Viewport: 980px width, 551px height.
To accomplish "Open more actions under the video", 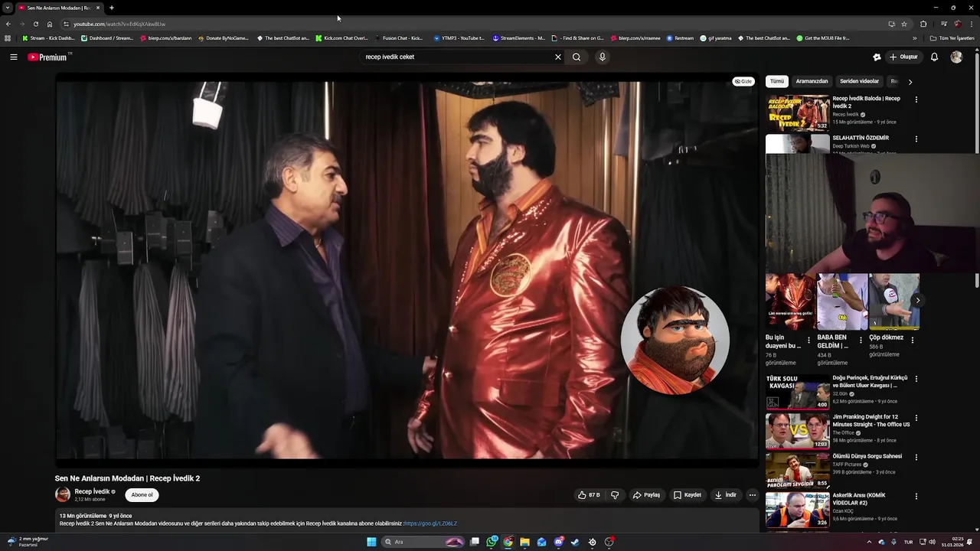I will (752, 495).
